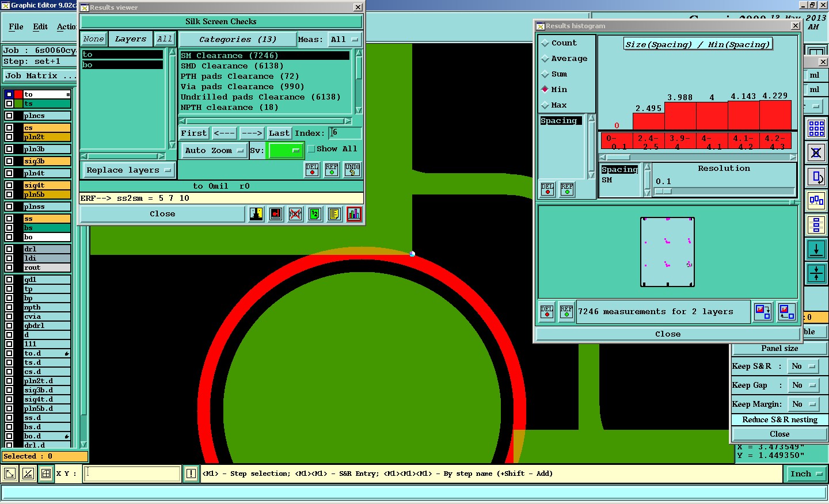Screen dimensions: 829x504
Task: Click DEL icon in Results viewer
Action: point(312,170)
